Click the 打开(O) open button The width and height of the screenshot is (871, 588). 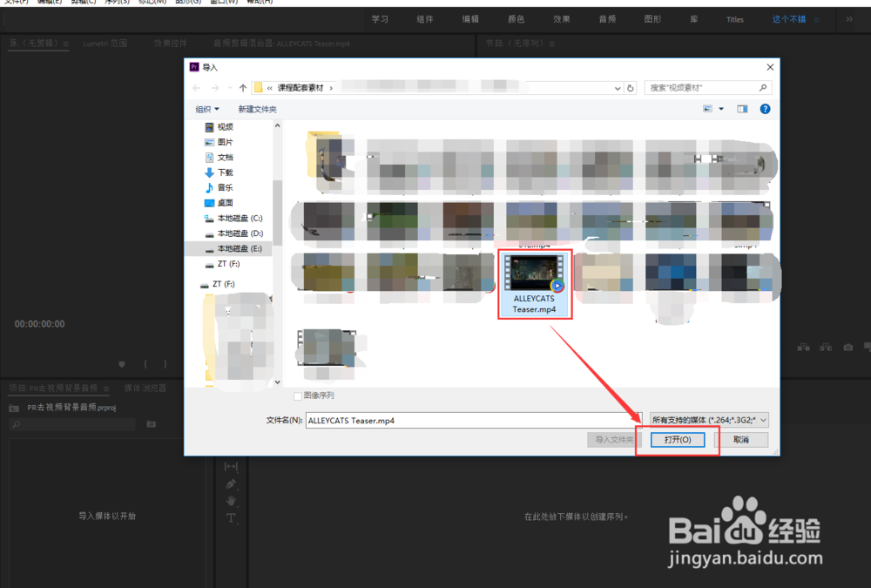click(678, 440)
